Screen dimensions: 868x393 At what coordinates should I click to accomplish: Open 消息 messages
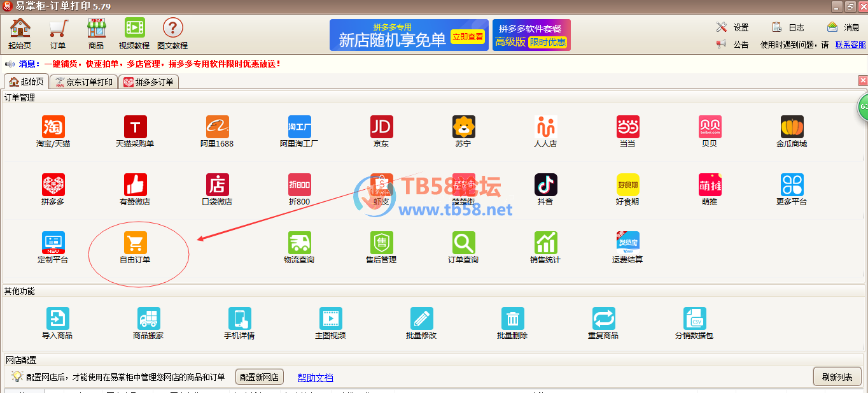pyautogui.click(x=844, y=27)
